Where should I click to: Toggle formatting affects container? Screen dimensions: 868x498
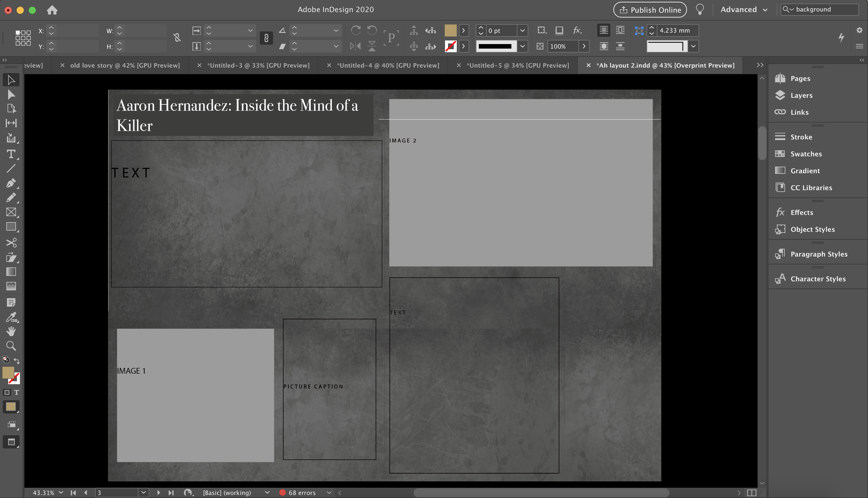(x=7, y=392)
